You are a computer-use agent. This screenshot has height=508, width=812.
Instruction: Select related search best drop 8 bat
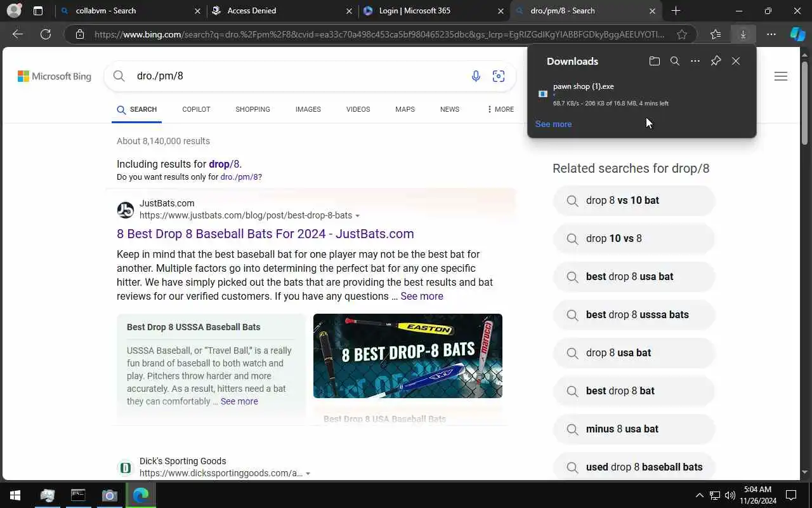pyautogui.click(x=634, y=391)
